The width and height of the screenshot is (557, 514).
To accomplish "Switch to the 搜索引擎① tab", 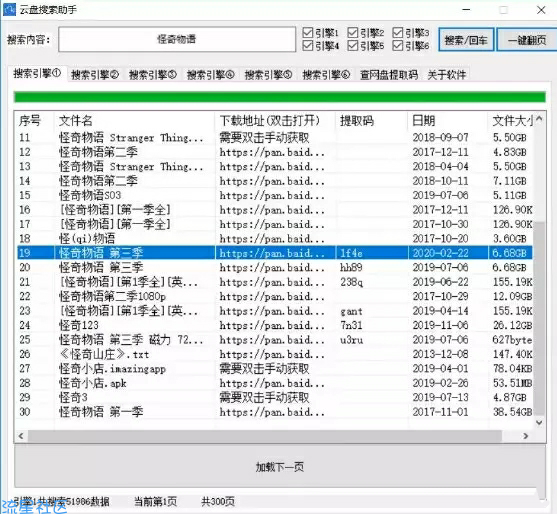I will point(37,74).
